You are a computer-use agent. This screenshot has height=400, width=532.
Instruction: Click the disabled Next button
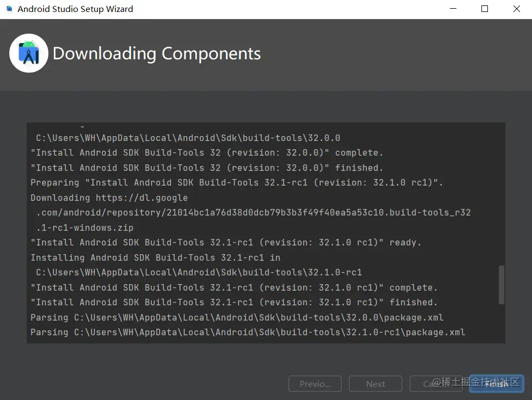pos(375,384)
